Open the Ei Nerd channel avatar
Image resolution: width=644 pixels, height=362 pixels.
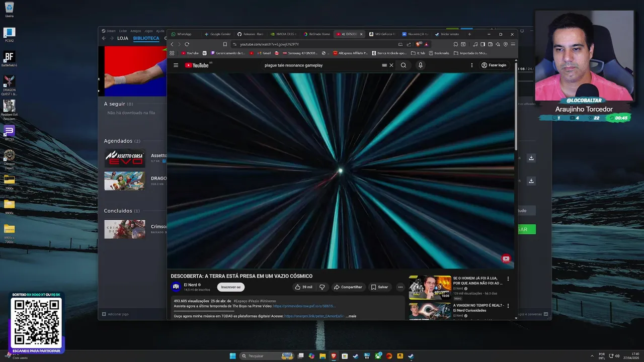click(x=176, y=287)
